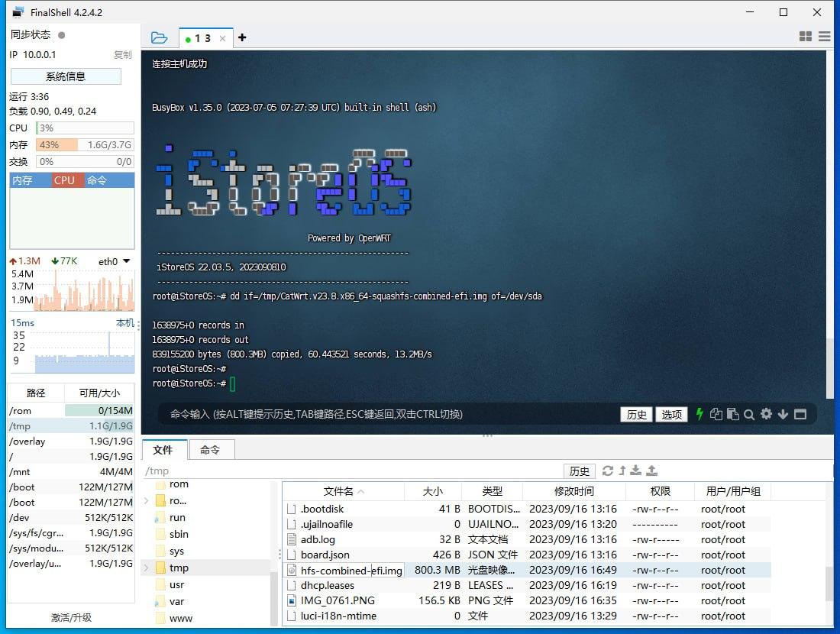Viewport: 840px width, 634px height.
Task: Select the .ujailnoafile file row
Action: (x=527, y=524)
